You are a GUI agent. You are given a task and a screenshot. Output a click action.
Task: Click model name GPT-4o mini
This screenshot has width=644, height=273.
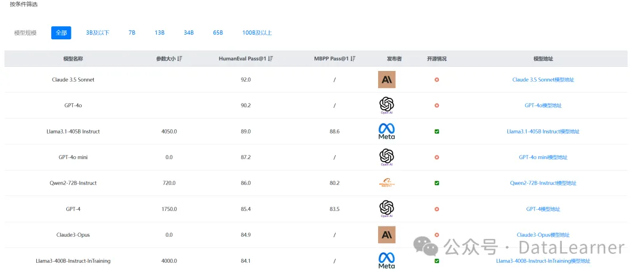(x=73, y=157)
